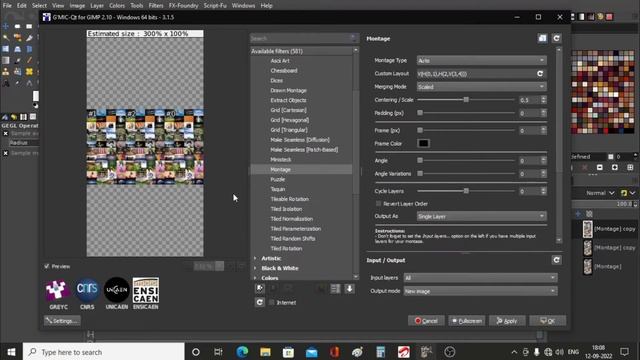
Task: Open the notification center icon
Action: pos(624,352)
